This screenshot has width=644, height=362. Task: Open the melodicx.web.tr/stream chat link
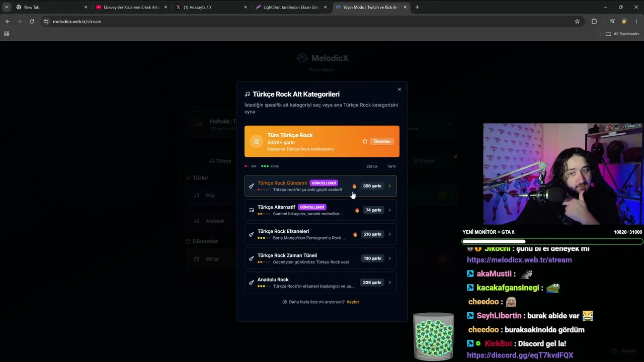(x=519, y=260)
